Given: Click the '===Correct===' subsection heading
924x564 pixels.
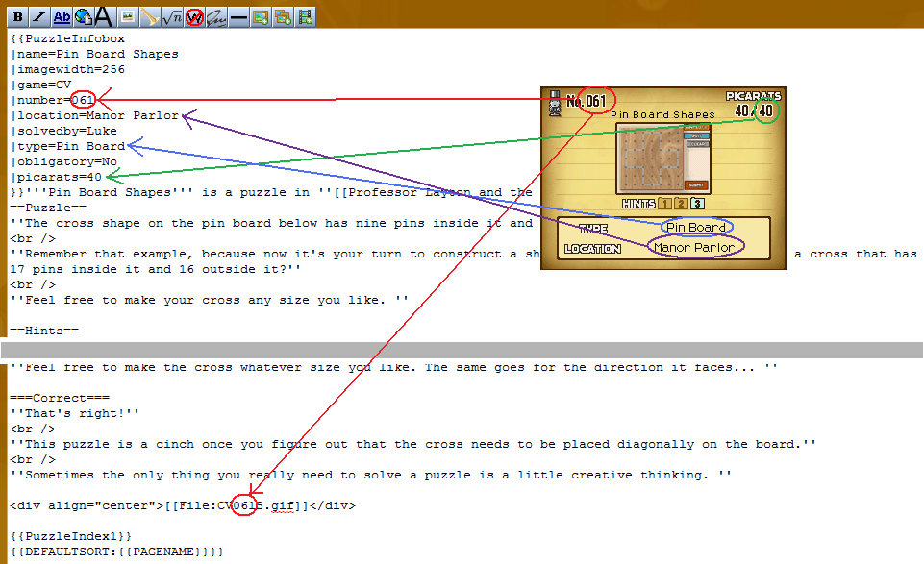Looking at the screenshot, I should coord(60,398).
